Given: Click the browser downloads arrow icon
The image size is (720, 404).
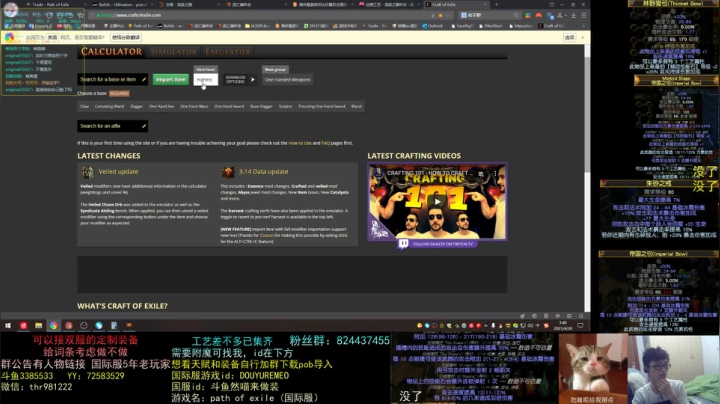Looking at the screenshot, I should 573,15.
